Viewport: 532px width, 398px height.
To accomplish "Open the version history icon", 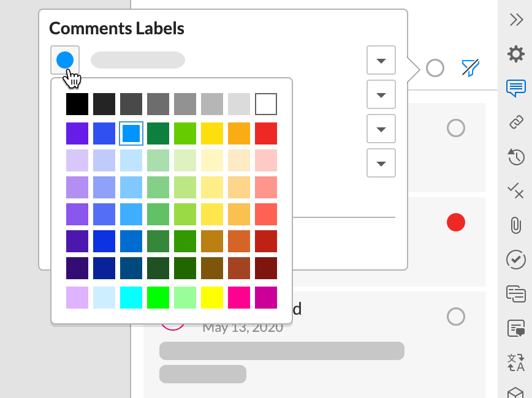I will point(516,157).
